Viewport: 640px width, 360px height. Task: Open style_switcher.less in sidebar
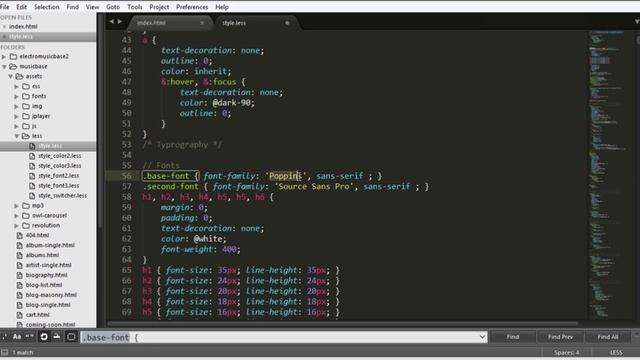pyautogui.click(x=62, y=196)
